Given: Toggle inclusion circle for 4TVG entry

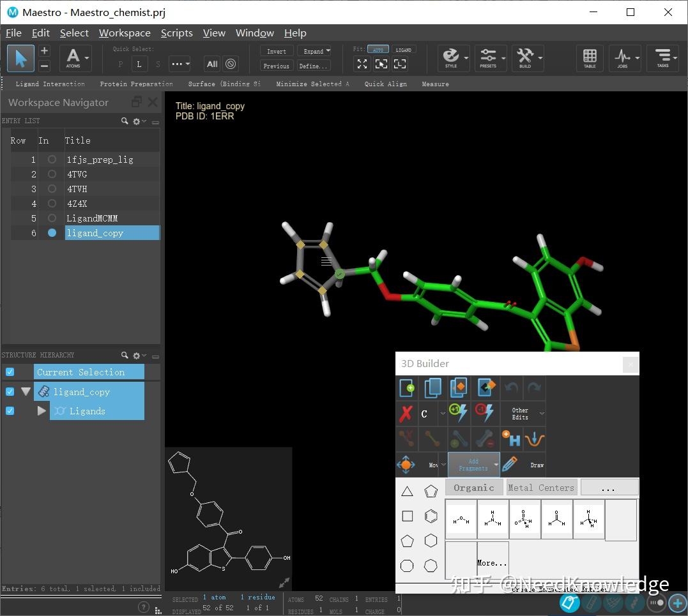Looking at the screenshot, I should tap(52, 174).
